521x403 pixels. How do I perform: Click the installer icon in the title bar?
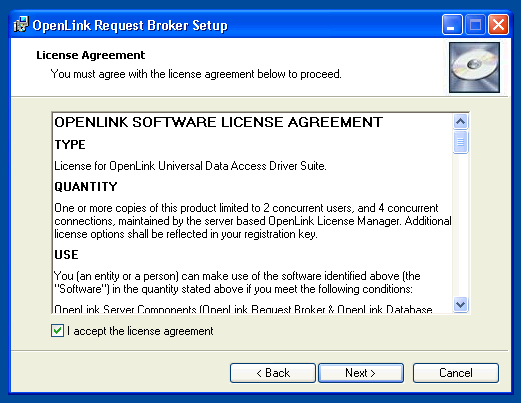(21, 25)
